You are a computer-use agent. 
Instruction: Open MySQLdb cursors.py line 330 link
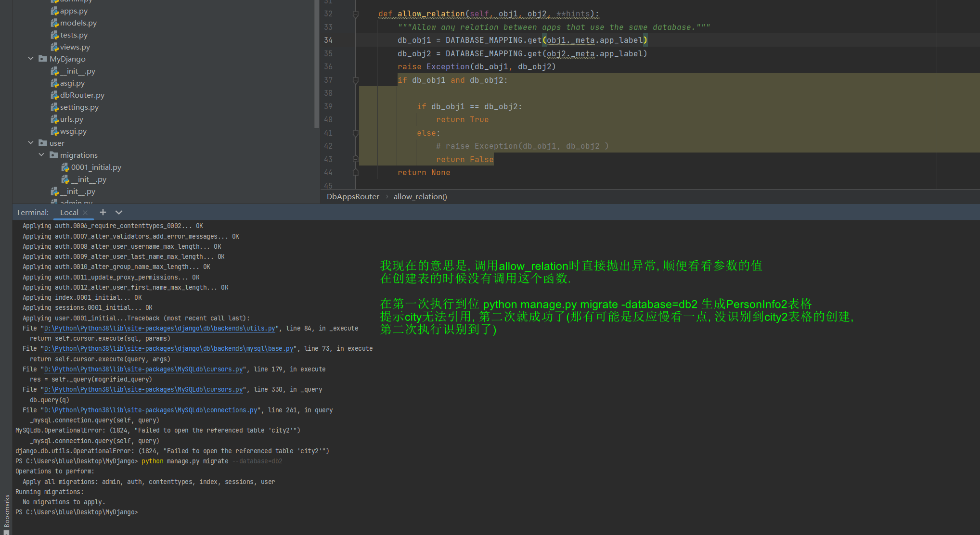(143, 390)
